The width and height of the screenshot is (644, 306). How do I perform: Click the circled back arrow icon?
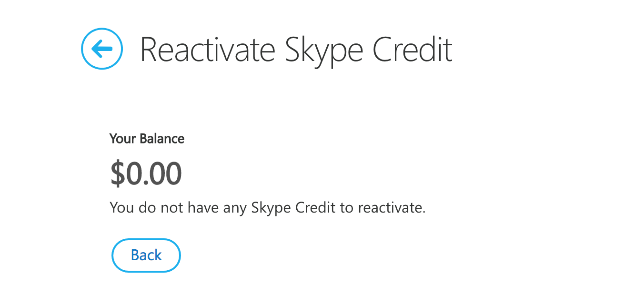tap(102, 49)
